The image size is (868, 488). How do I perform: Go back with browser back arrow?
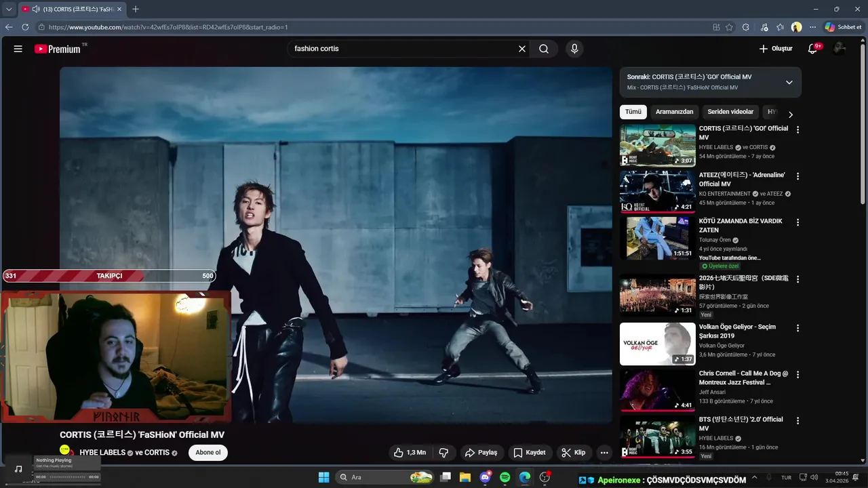9,27
